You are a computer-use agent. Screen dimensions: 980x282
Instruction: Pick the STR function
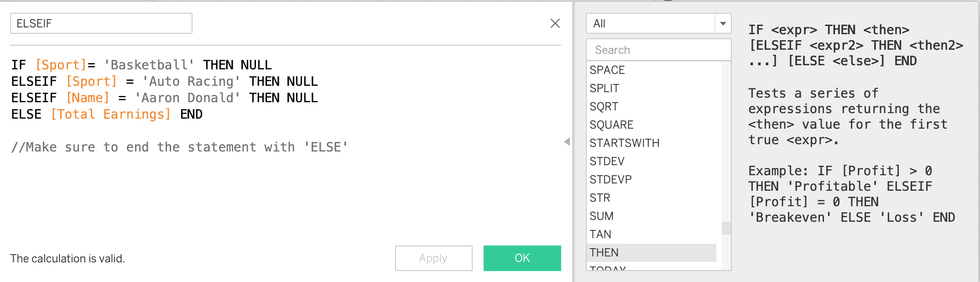click(x=600, y=198)
